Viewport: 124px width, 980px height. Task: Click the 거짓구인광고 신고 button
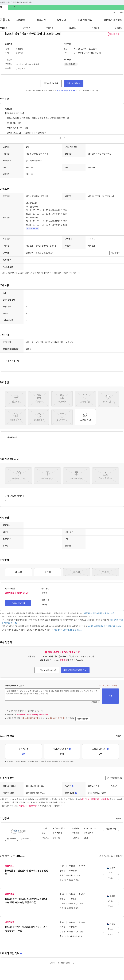point(115,778)
